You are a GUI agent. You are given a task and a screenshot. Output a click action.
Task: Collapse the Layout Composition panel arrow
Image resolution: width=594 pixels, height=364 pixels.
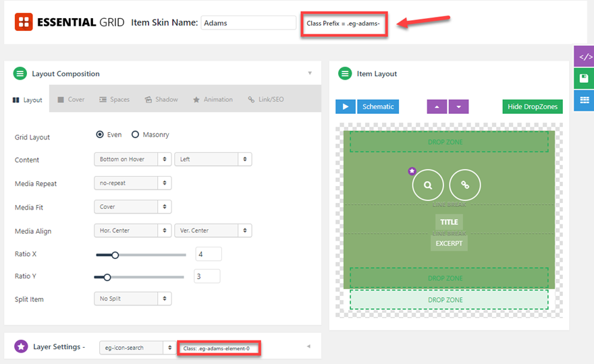(310, 73)
